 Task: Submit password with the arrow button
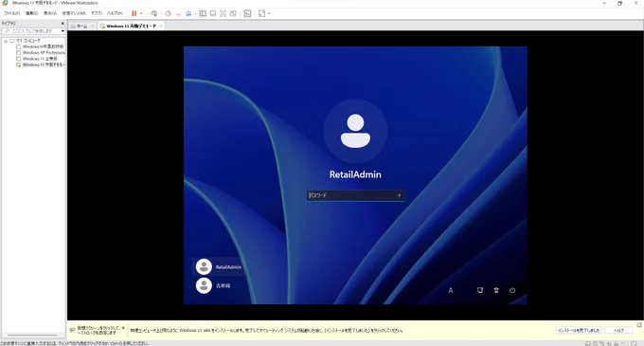point(399,195)
